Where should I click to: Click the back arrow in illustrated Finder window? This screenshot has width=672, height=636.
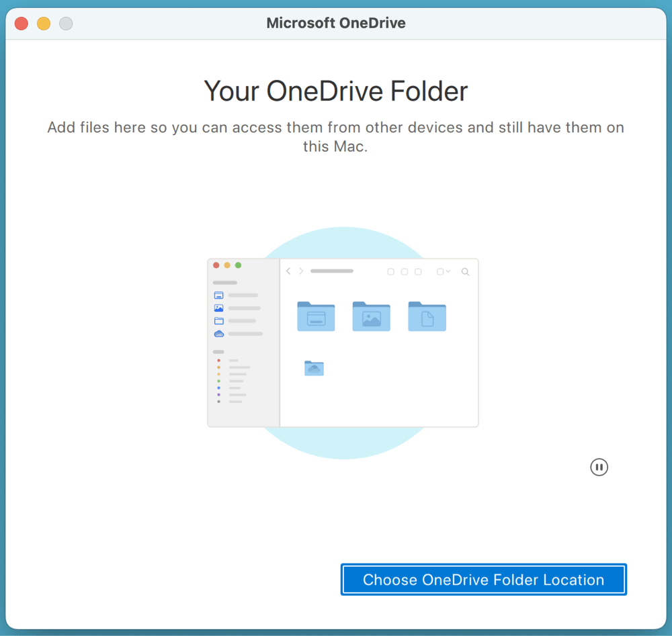288,271
